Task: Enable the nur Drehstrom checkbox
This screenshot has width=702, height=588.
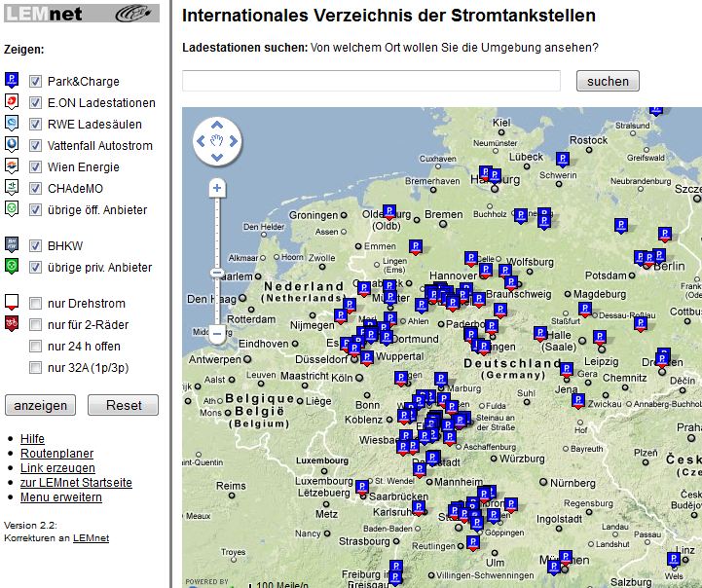Action: [35, 304]
